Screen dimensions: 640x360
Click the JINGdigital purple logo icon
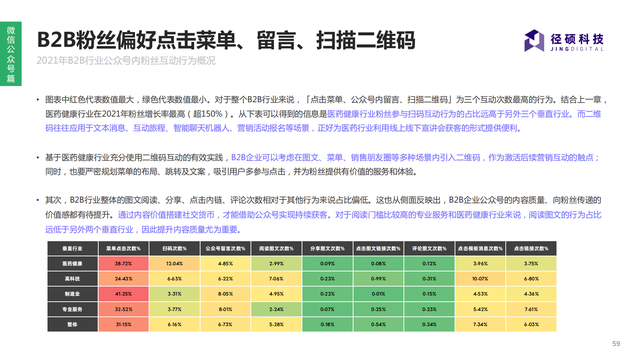[534, 40]
